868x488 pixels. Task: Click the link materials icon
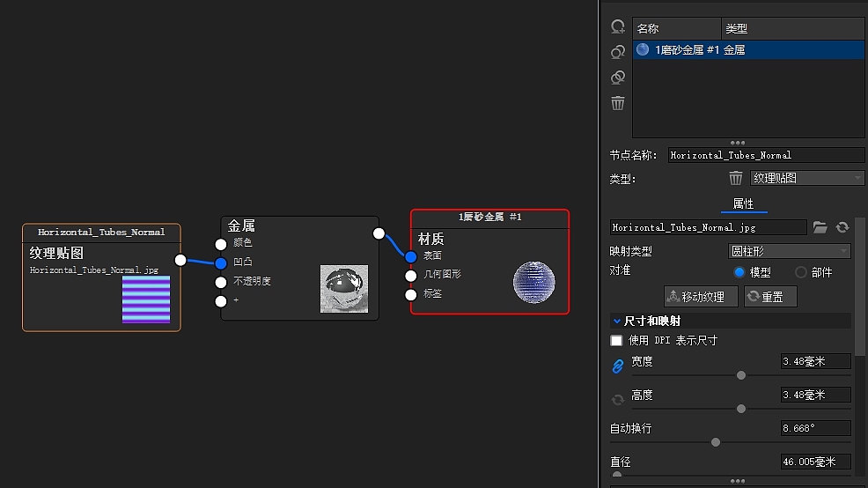click(618, 77)
